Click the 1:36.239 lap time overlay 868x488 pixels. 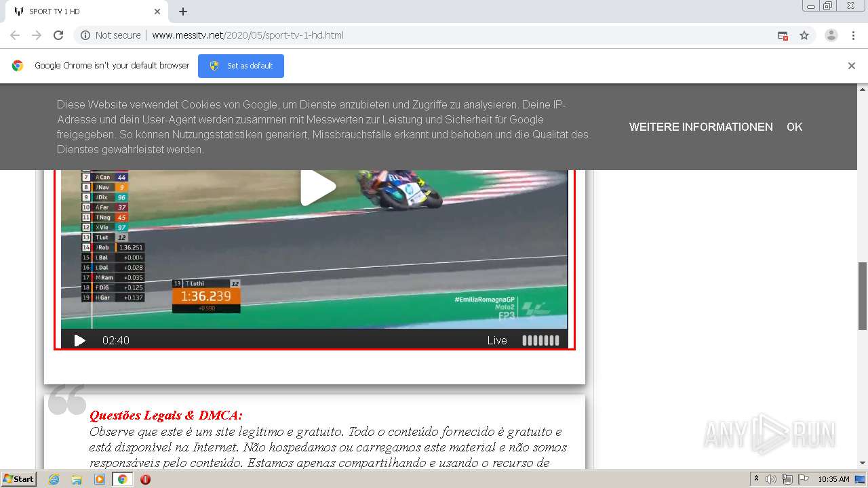[x=205, y=296]
